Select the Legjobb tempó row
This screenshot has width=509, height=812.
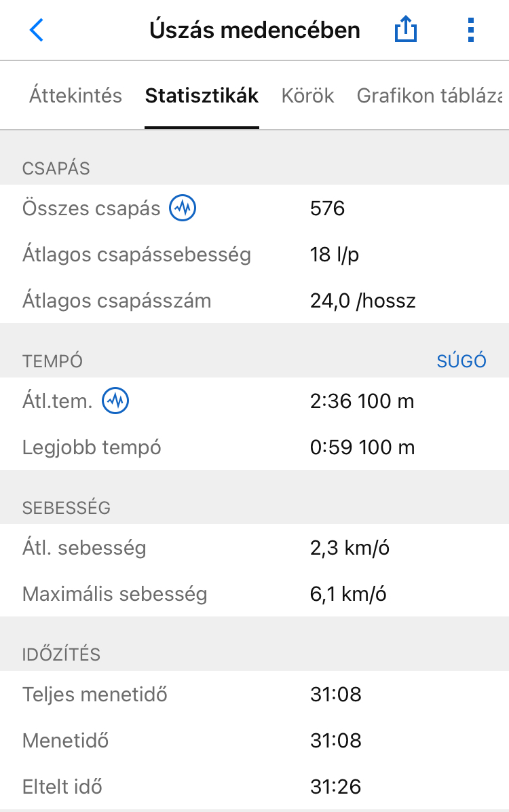coord(254,447)
